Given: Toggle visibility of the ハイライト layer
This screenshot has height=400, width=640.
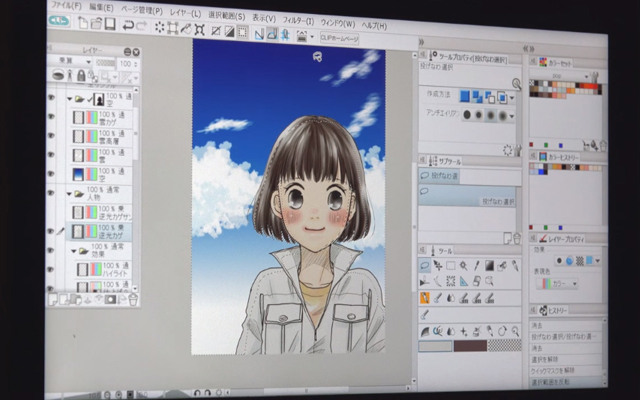Looking at the screenshot, I should [51, 267].
